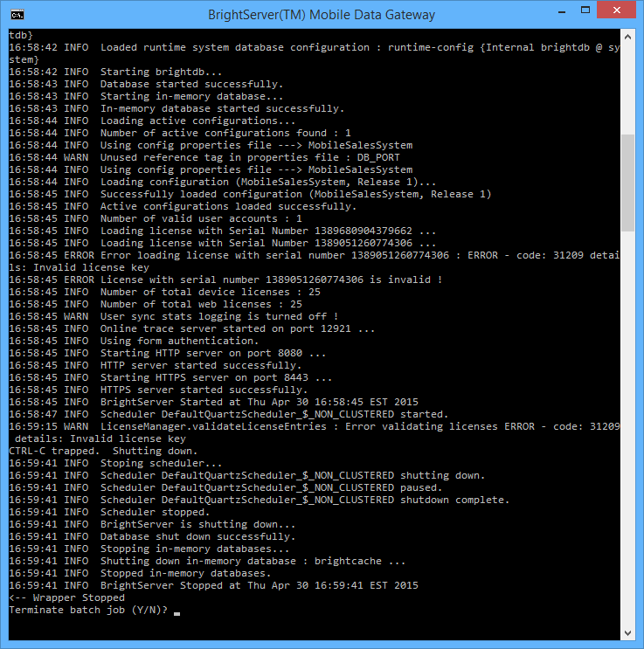Click the vertical scrollbar thumb
The width and height of the screenshot is (644, 649).
(x=628, y=183)
